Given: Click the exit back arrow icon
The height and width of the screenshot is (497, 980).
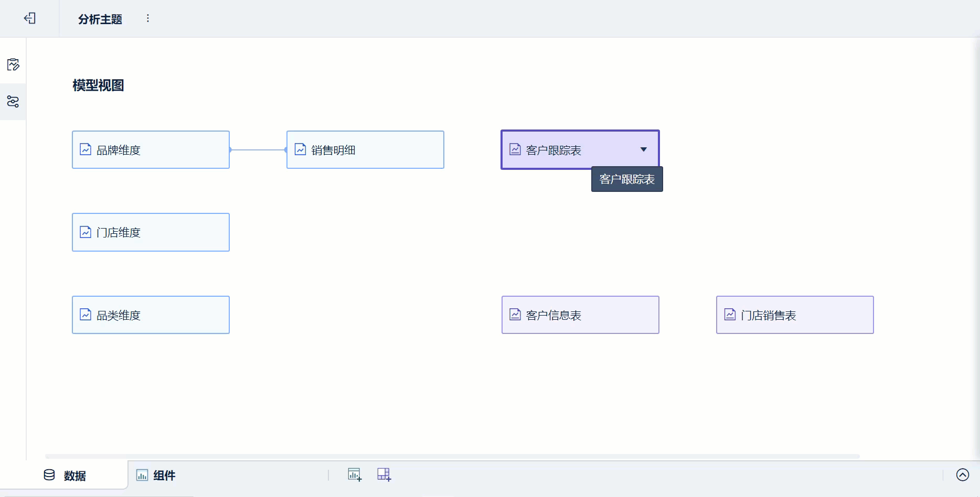Looking at the screenshot, I should click(30, 18).
